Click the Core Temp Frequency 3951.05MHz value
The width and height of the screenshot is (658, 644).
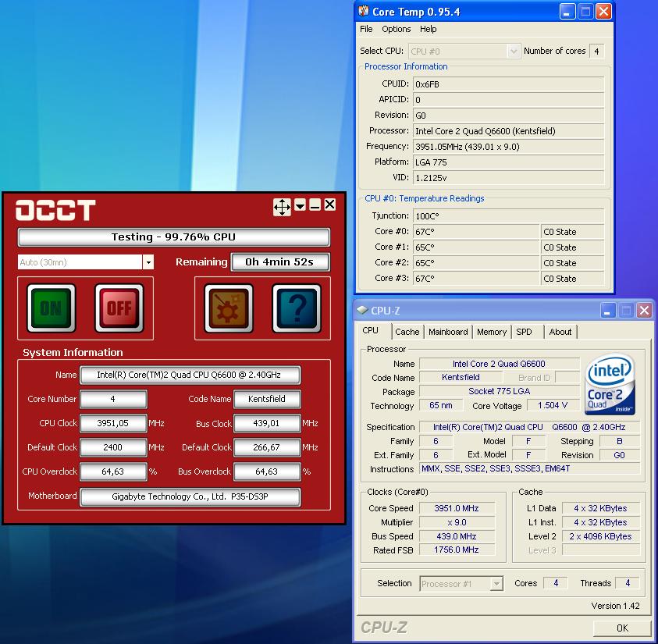[509, 147]
